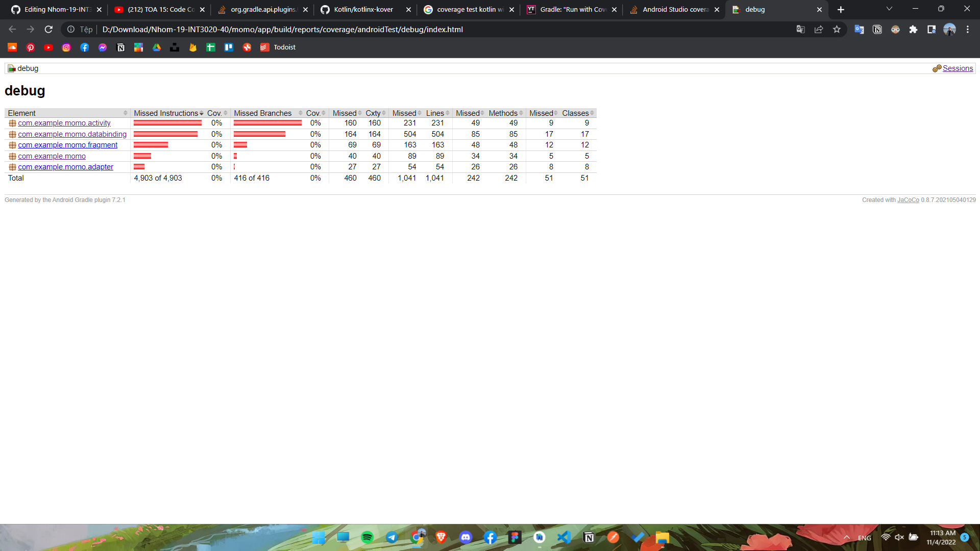Open the com.example.momo.databinding package link
Viewport: 980px width, 551px height.
72,134
